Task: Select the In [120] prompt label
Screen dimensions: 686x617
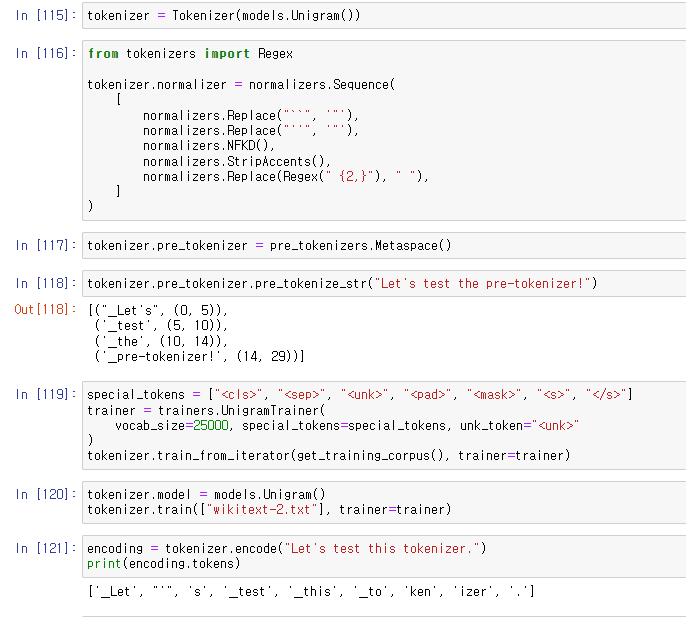Action: 46,494
